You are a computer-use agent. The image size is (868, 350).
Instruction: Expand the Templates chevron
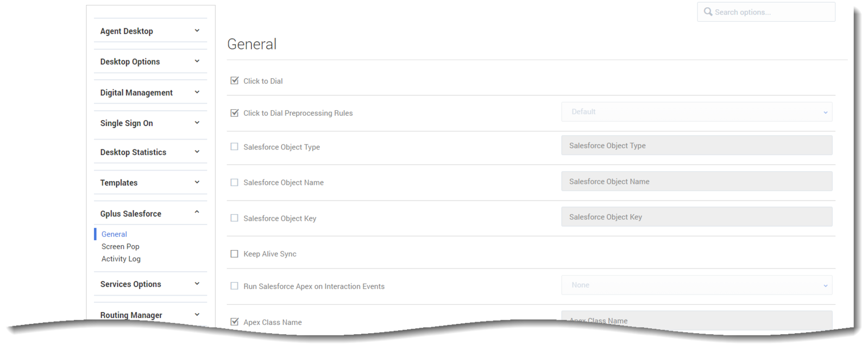click(197, 183)
